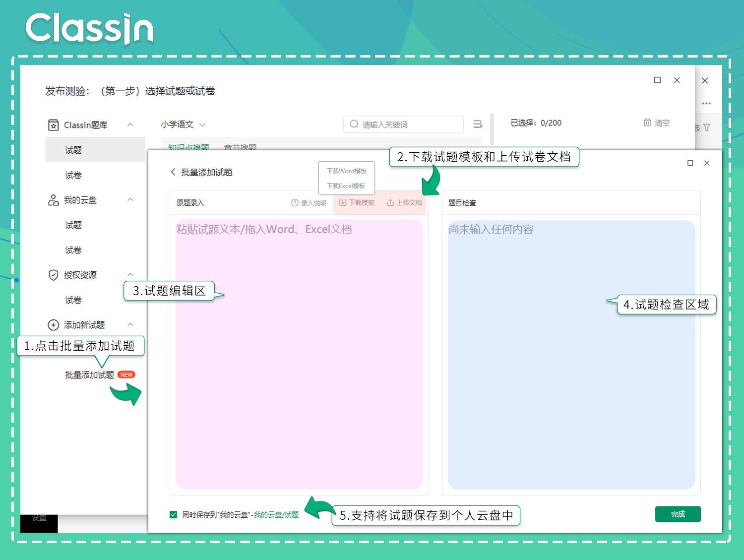
Task: Choose 批量添加试题 in the sidebar
Action: pyautogui.click(x=90, y=375)
